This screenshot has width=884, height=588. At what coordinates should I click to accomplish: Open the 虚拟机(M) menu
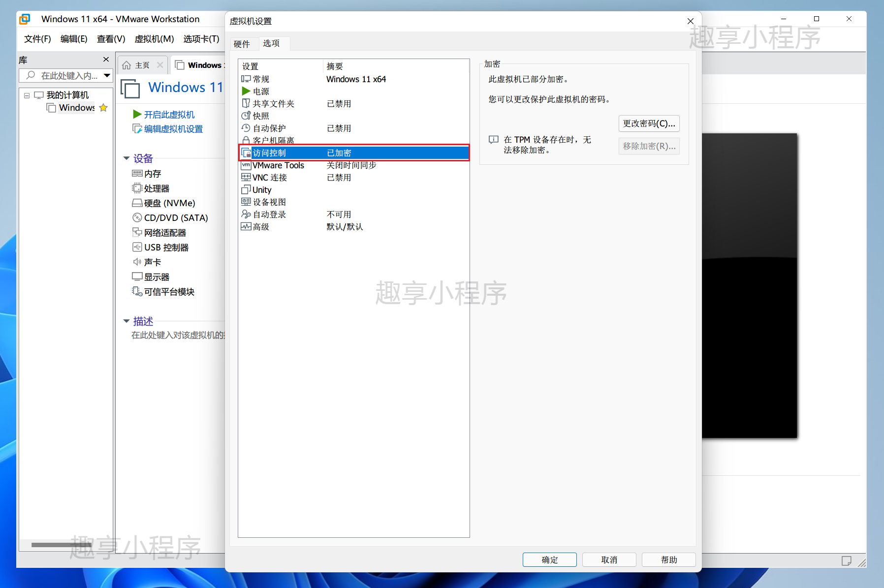(x=154, y=39)
